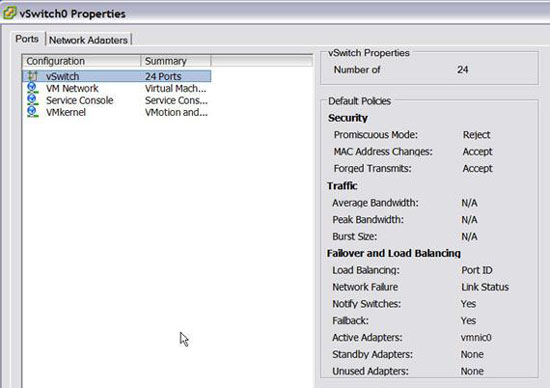
Task: Select the vSwitch list entry
Action: (x=116, y=76)
